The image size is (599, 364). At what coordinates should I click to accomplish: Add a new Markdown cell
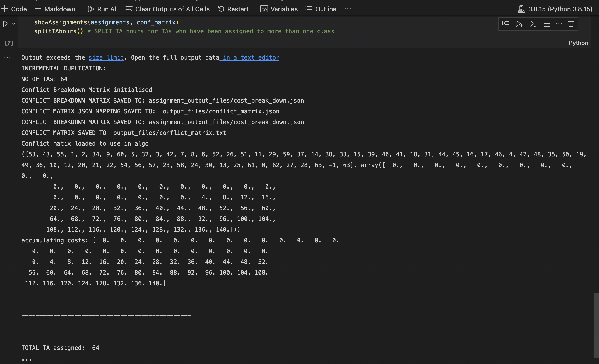pyautogui.click(x=55, y=9)
